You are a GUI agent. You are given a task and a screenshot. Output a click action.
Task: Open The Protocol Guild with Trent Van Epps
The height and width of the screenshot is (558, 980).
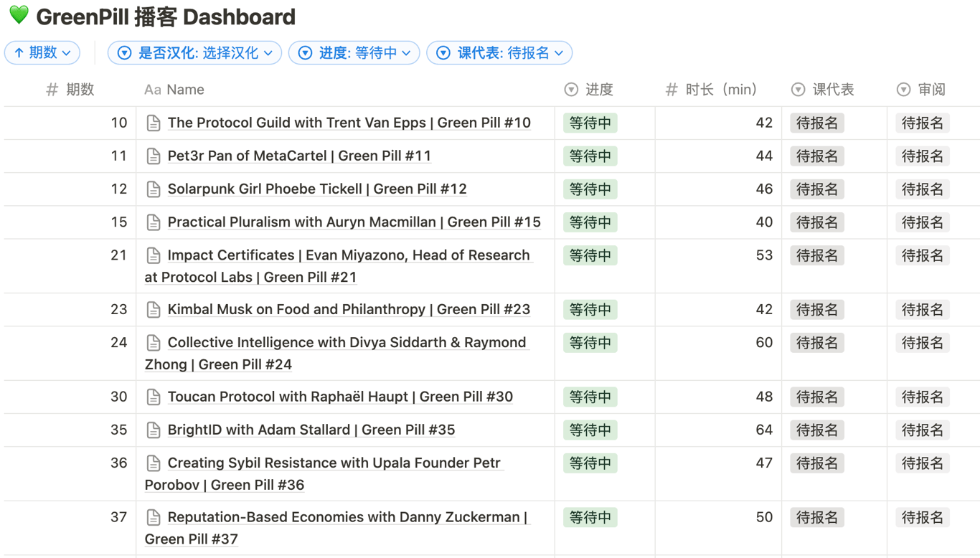[349, 123]
